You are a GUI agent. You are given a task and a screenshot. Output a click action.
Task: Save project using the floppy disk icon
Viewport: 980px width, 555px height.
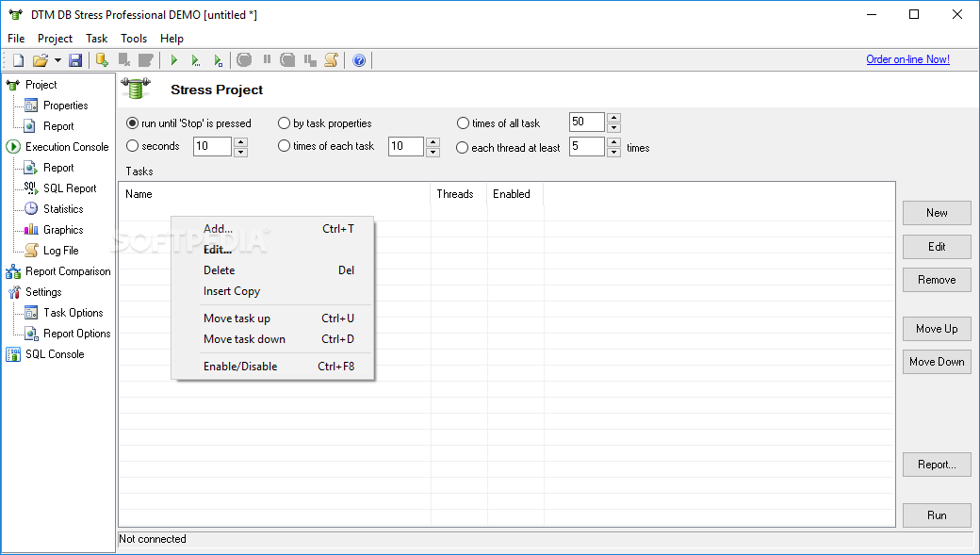(75, 60)
